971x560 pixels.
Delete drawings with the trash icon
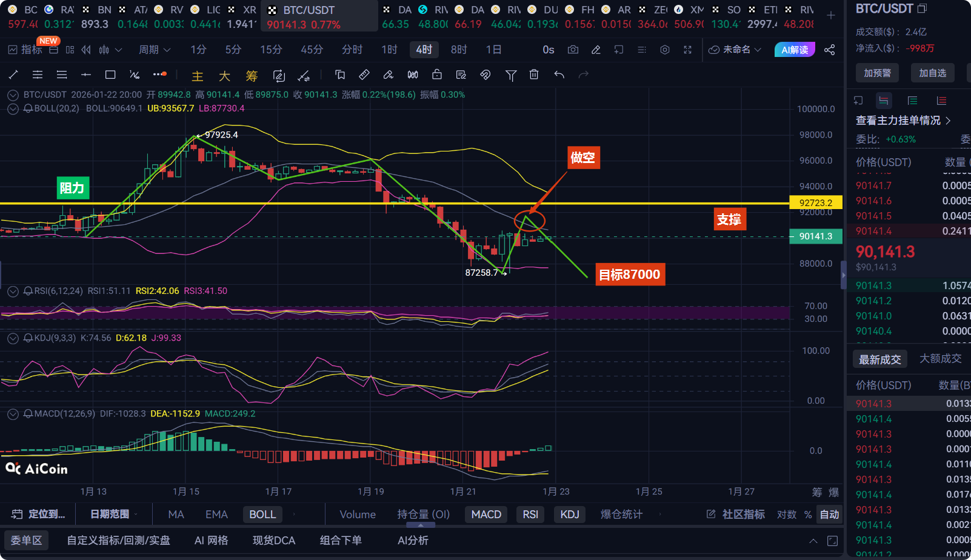pos(534,75)
